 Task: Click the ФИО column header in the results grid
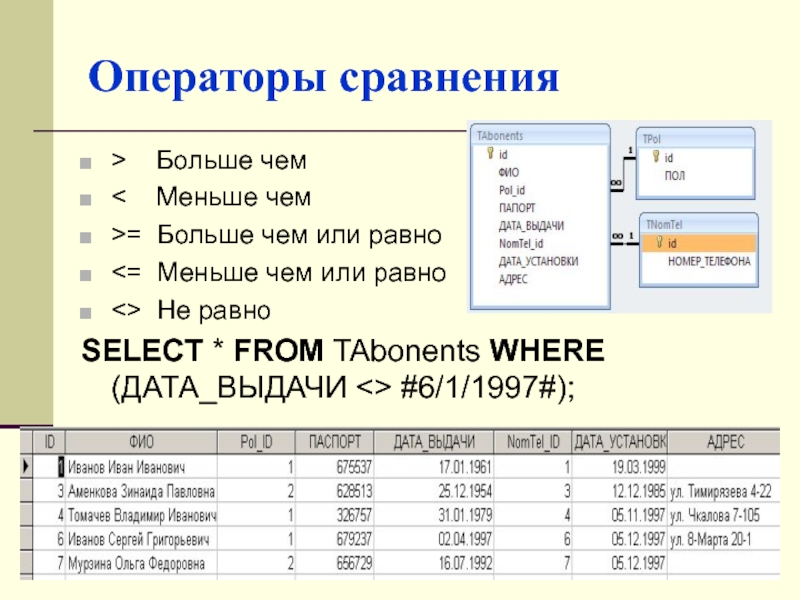141,442
